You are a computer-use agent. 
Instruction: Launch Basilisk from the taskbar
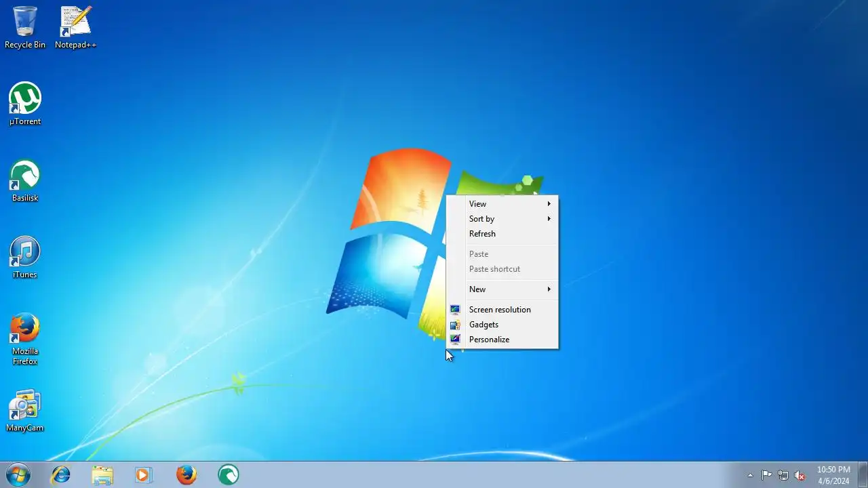coord(229,474)
